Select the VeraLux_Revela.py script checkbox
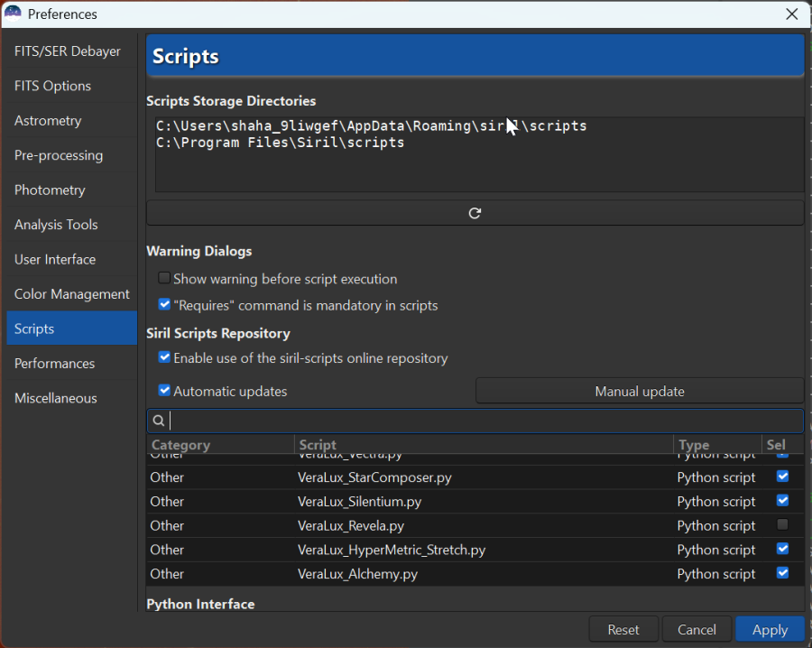This screenshot has height=648, width=812. click(x=782, y=524)
